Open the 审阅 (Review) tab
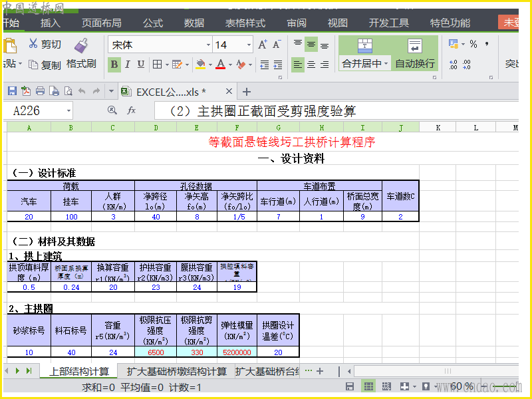 click(x=297, y=23)
